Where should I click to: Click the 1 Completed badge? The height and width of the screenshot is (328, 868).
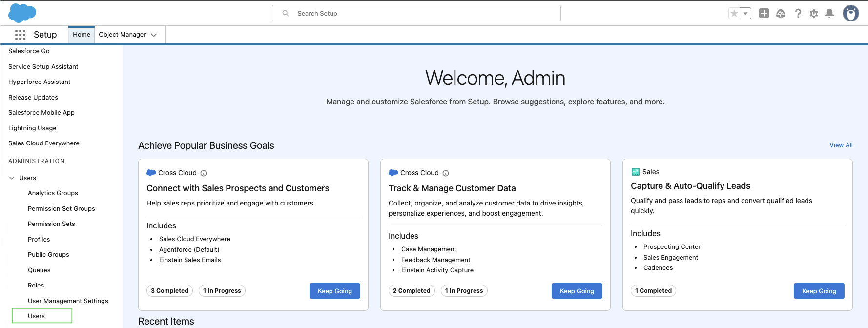(x=654, y=291)
